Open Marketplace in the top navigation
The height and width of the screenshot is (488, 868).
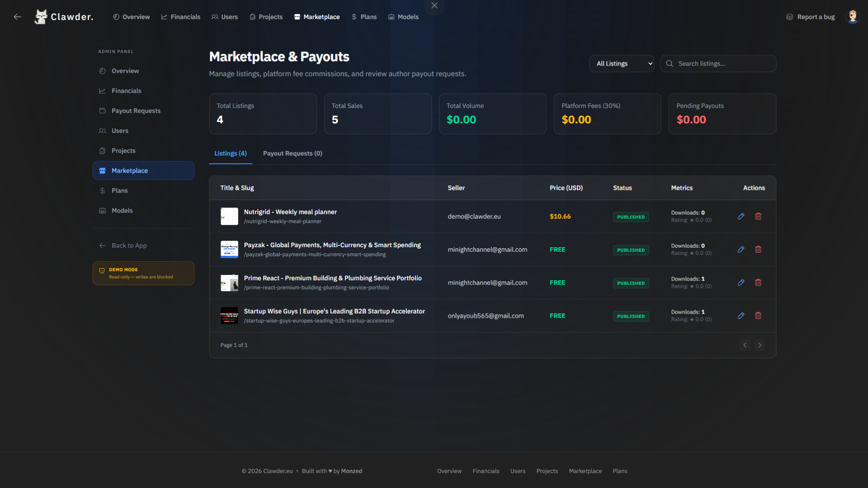[x=316, y=17]
